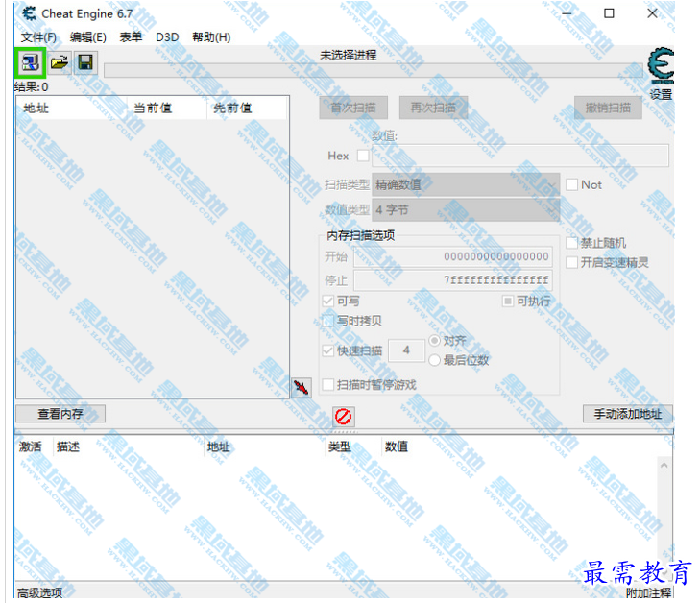Click 先前值 column header

click(247, 108)
